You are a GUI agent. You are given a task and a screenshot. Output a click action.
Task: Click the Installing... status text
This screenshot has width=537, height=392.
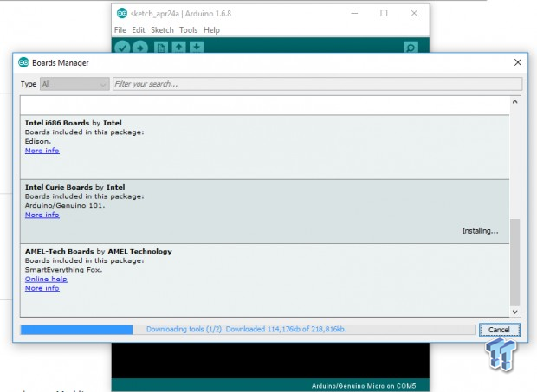(480, 231)
